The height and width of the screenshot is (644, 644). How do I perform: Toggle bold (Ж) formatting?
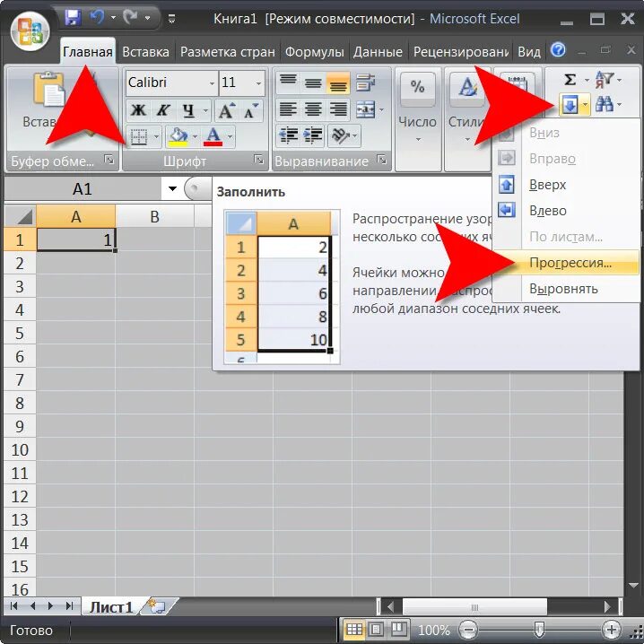[138, 110]
